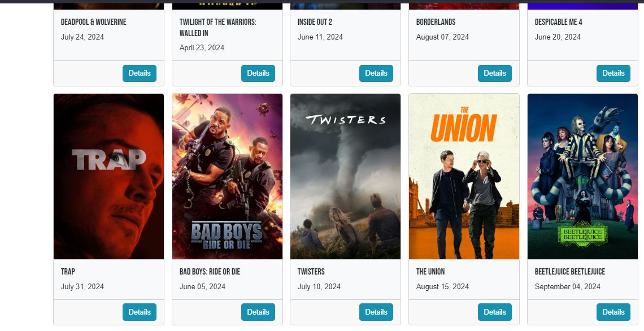The width and height of the screenshot is (644, 331).
Task: View Details for Borderlands
Action: coord(494,73)
